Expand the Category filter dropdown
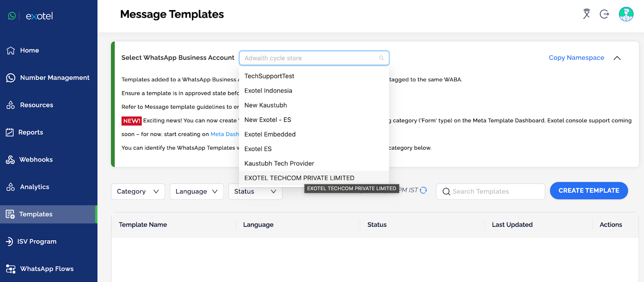 click(138, 191)
